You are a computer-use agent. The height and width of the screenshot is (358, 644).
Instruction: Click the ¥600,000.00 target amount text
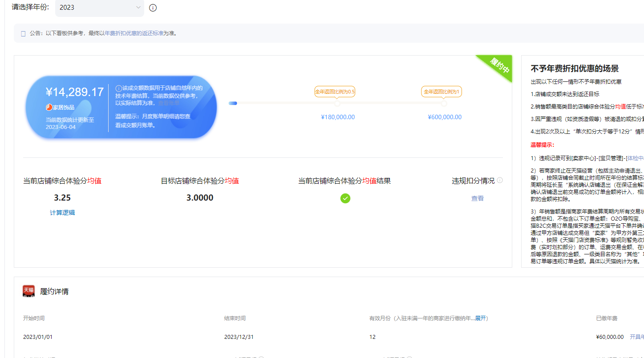coord(445,117)
